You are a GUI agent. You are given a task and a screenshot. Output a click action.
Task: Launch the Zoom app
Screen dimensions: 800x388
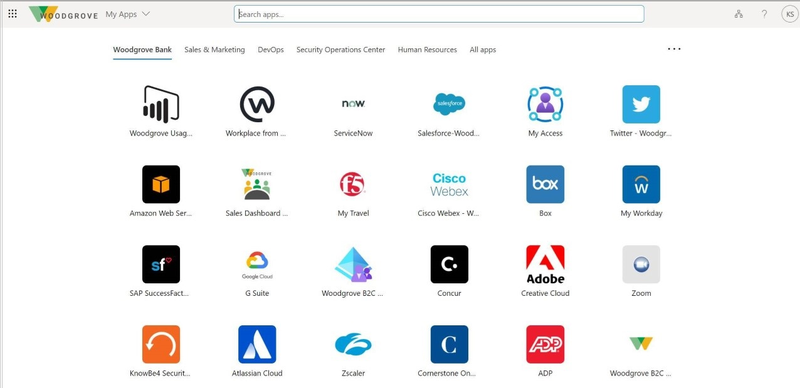pos(641,264)
